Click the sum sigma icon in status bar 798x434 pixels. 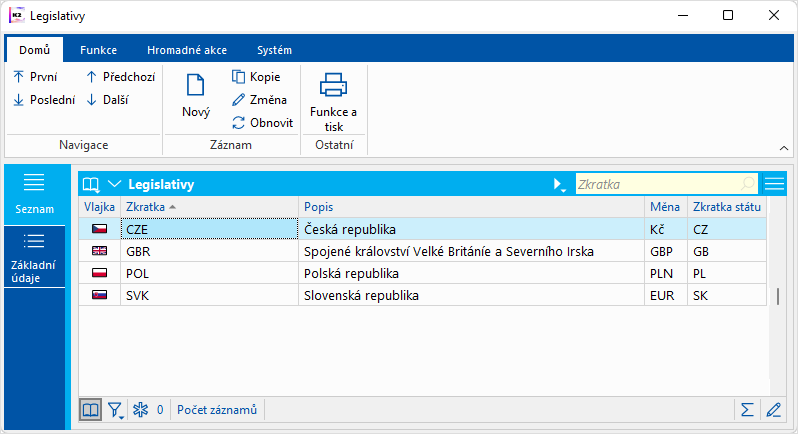tap(746, 409)
